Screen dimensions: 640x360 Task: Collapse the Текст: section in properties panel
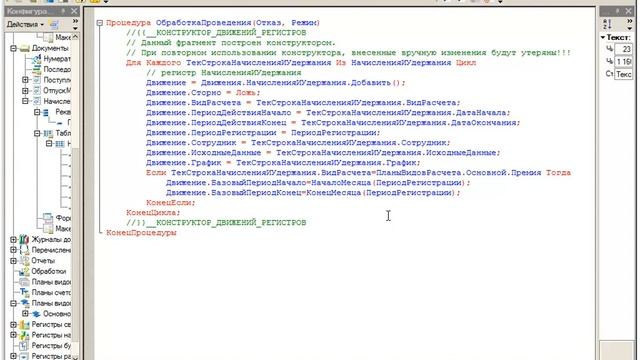[603, 37]
